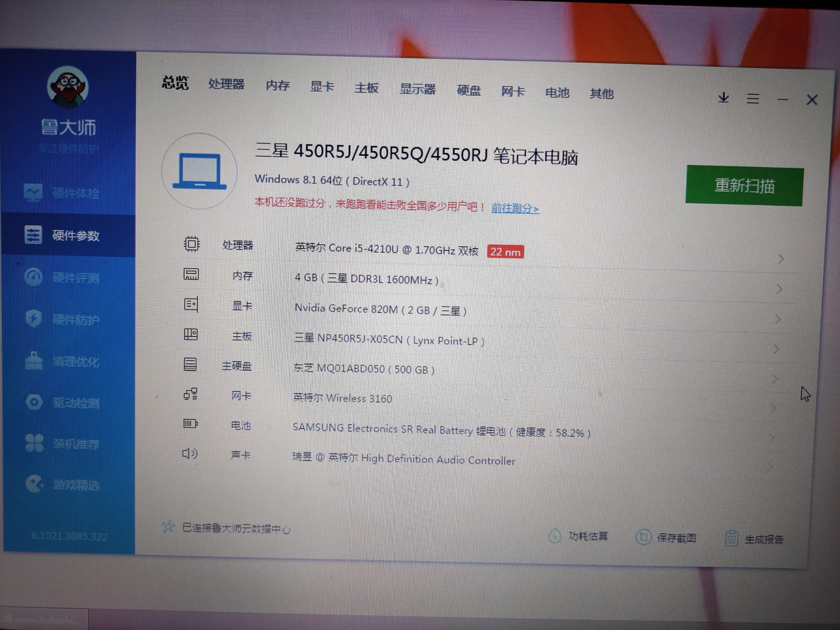Image resolution: width=840 pixels, height=630 pixels.
Task: Open 游戏精选 games section in sidebar
Action: point(62,484)
